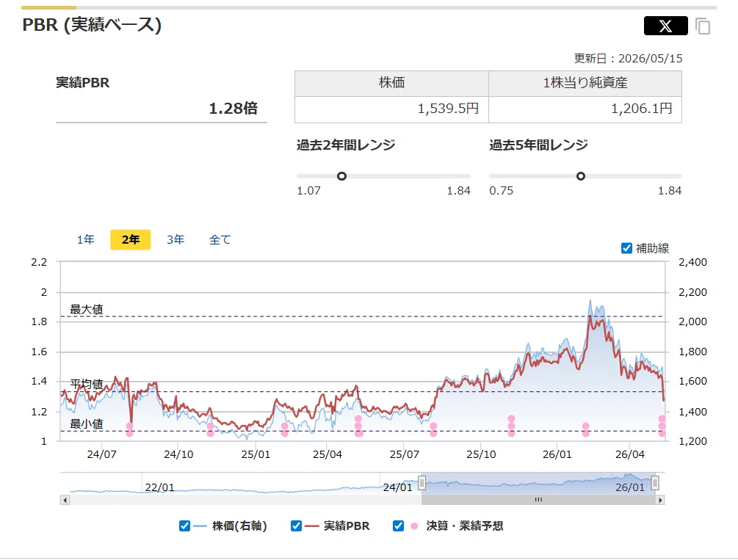Grab the left handle of the range selector

[x=422, y=483]
